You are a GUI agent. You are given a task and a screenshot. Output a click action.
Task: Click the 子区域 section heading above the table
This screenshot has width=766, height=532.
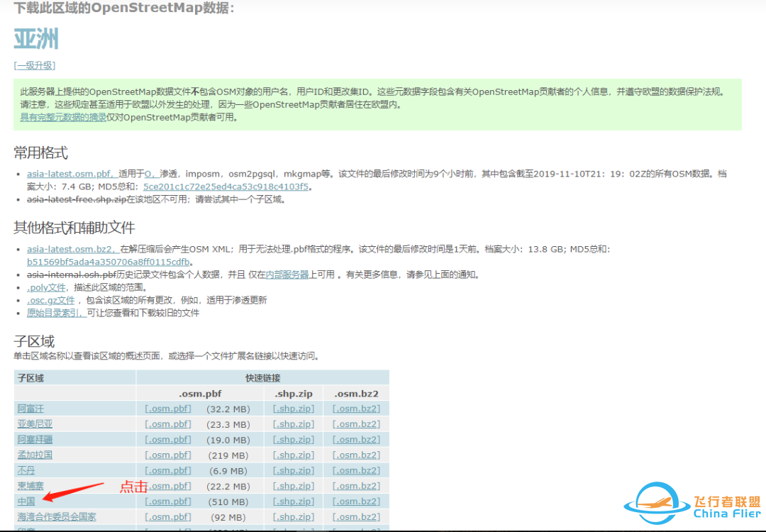coord(34,341)
